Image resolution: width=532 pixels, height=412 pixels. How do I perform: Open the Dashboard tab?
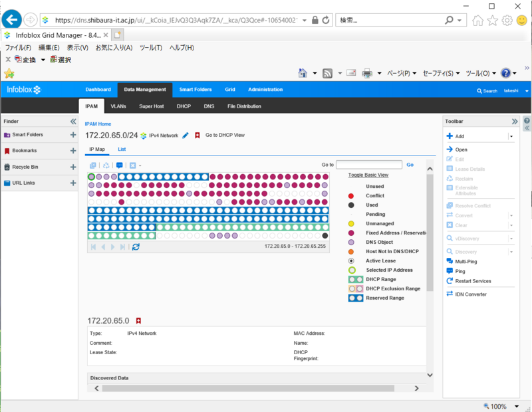click(98, 90)
